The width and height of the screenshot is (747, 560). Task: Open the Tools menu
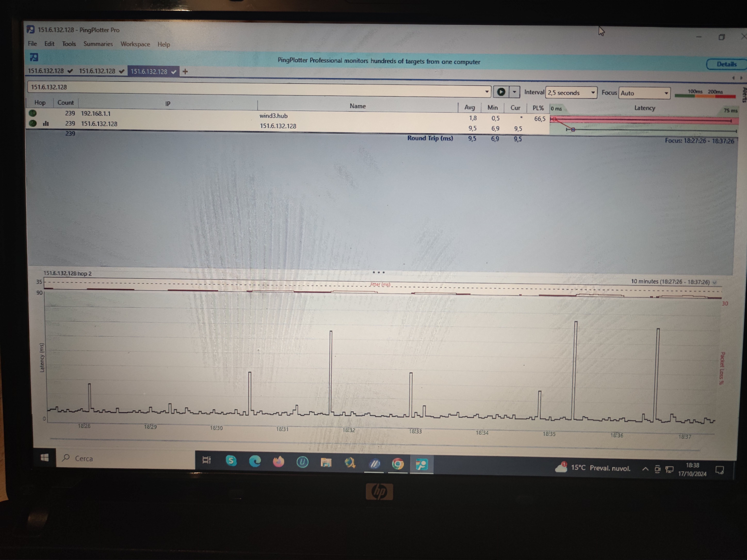coord(69,44)
